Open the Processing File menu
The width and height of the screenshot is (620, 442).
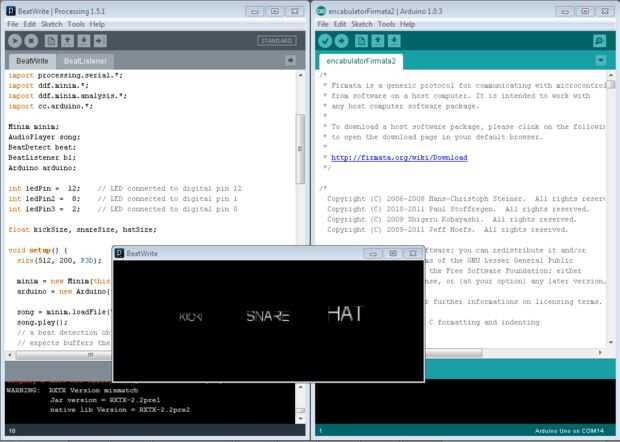[x=13, y=24]
